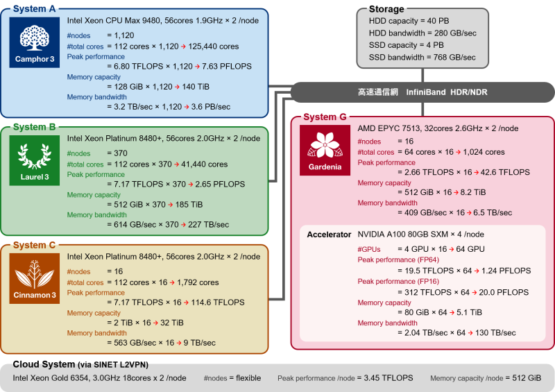Viewport: 555px width, 392px height.
Task: Click 'SSD bandwidth = 768 GB/sec' line
Action: pyautogui.click(x=422, y=57)
